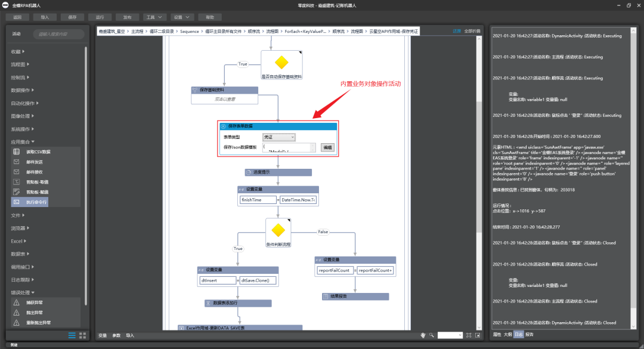Open the 变量 tab below canvas
The height and width of the screenshot is (349, 644).
pos(103,335)
